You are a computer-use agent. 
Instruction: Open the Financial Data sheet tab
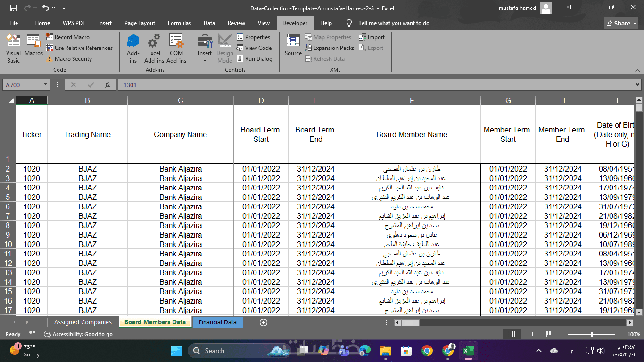click(218, 322)
